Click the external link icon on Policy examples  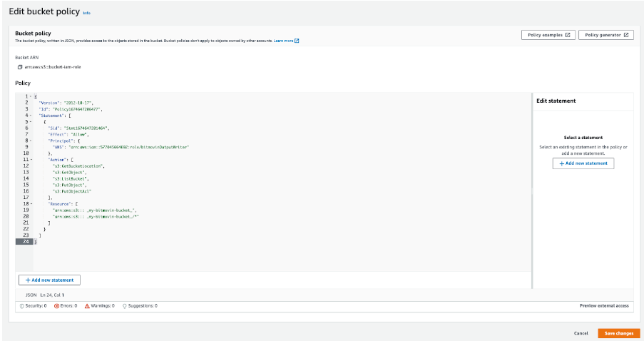[568, 35]
